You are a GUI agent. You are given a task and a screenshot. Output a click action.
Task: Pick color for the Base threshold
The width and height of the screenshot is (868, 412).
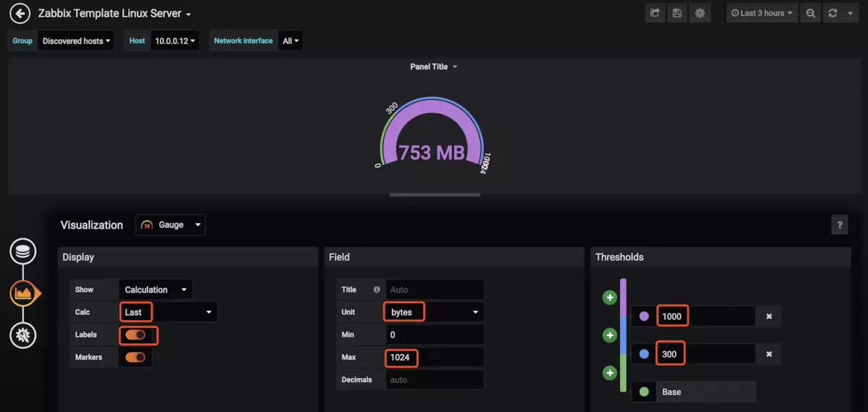click(644, 392)
